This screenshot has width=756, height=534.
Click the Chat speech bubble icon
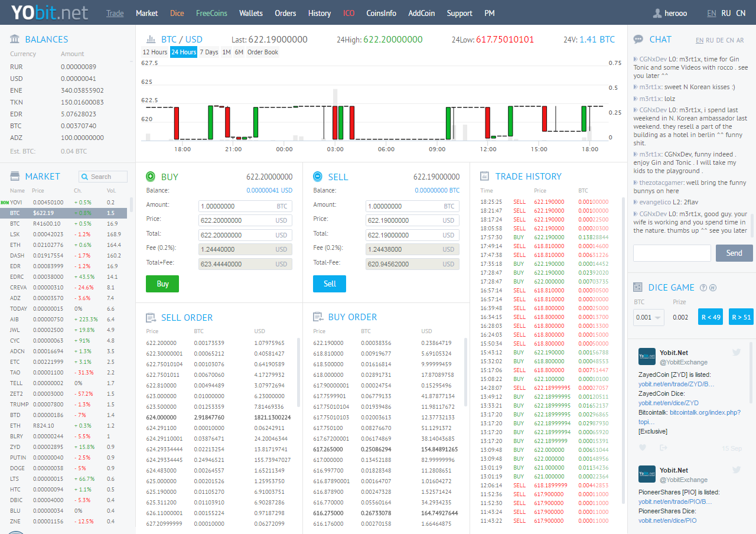pos(638,40)
